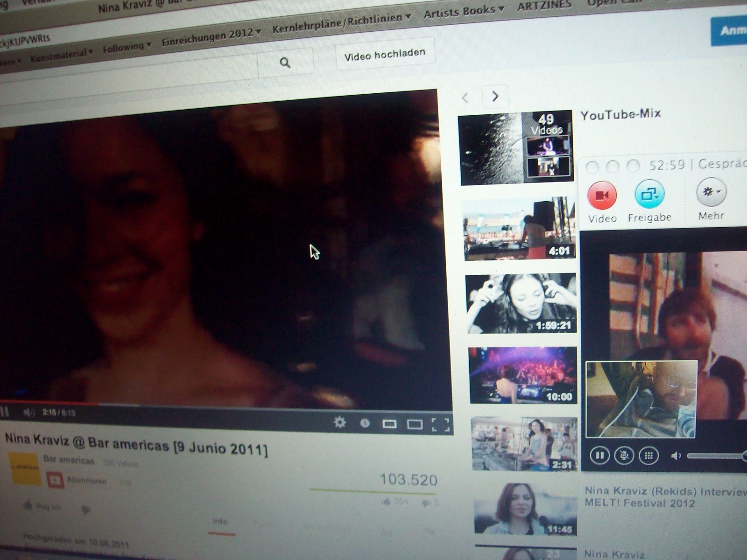Click the Mag ich thumbs-up button
747x560 pixels.
tap(41, 506)
